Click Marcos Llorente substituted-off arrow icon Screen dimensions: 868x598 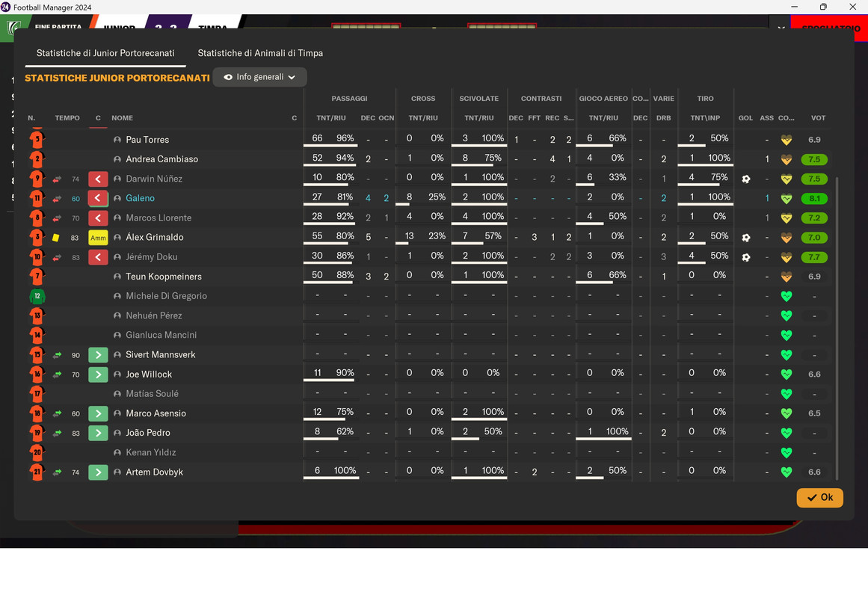click(98, 218)
